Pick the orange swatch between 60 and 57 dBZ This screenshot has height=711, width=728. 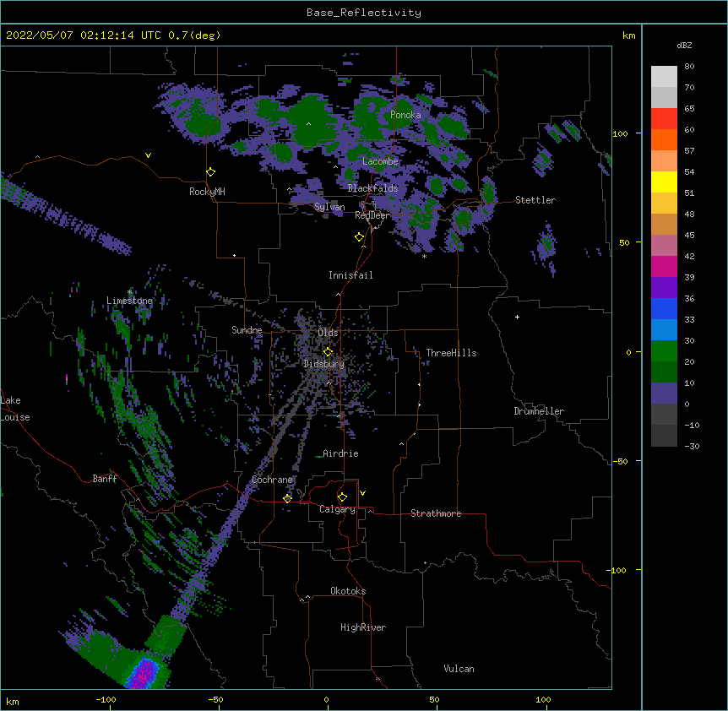click(664, 139)
